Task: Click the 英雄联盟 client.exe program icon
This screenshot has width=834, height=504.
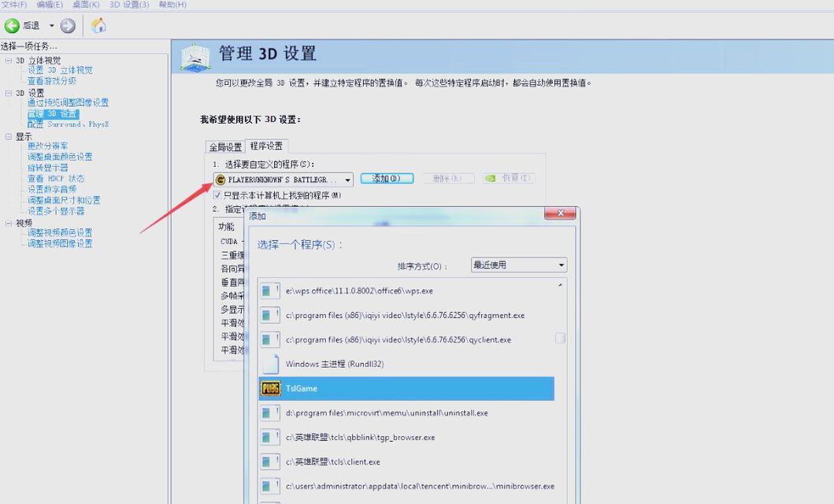Action: point(270,462)
